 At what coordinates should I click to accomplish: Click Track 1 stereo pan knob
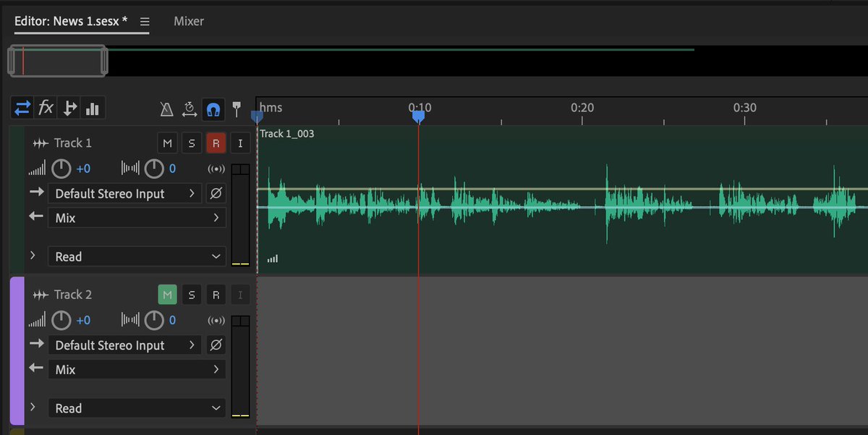(x=154, y=169)
